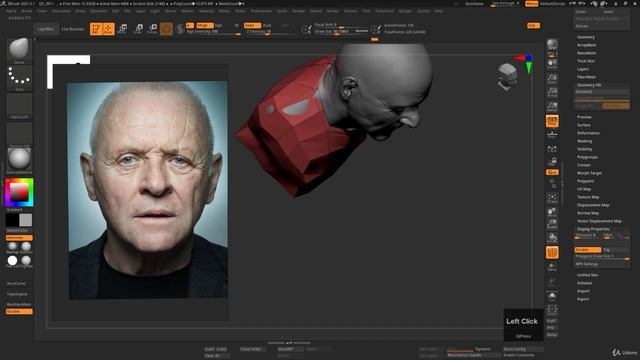Expand the Texture Map section
Viewport: 640px width, 360px height.
[x=588, y=197]
